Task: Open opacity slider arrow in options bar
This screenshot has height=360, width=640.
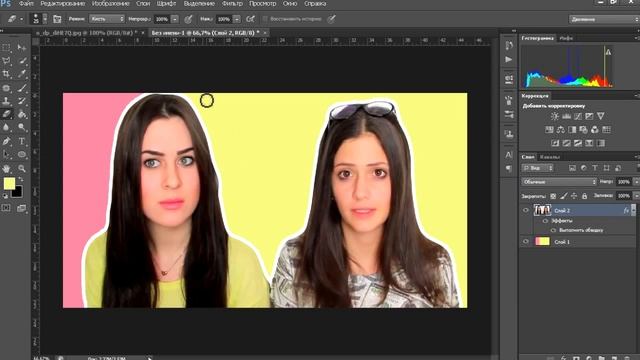Action: click(175, 19)
